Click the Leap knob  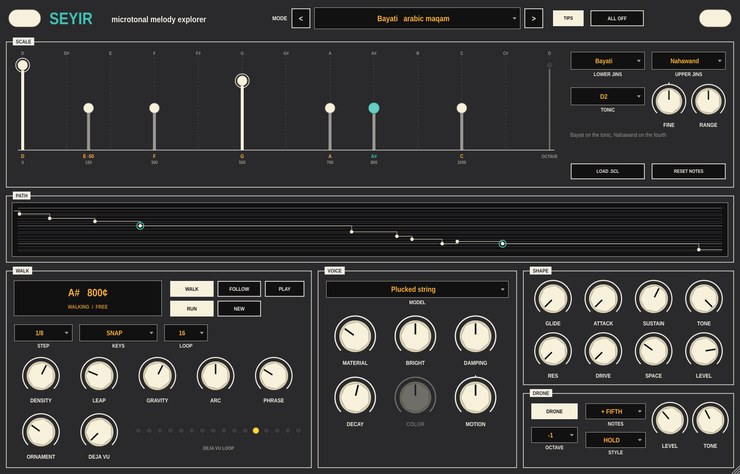(x=99, y=376)
